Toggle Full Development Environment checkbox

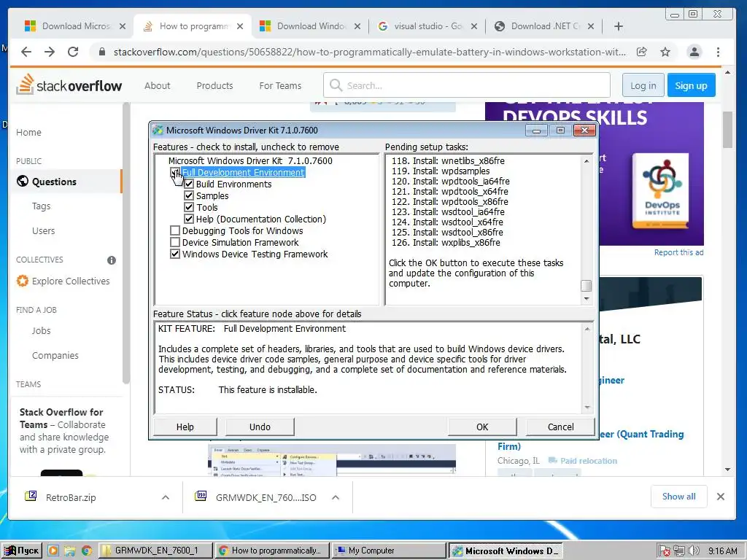175,172
